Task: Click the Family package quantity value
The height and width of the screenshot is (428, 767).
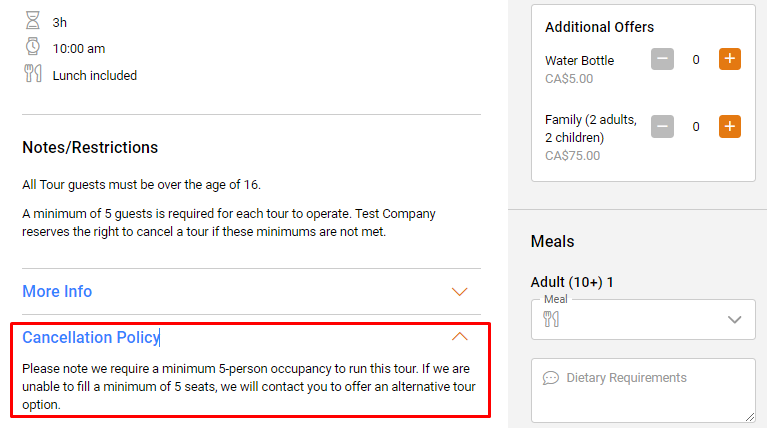Action: 696,127
